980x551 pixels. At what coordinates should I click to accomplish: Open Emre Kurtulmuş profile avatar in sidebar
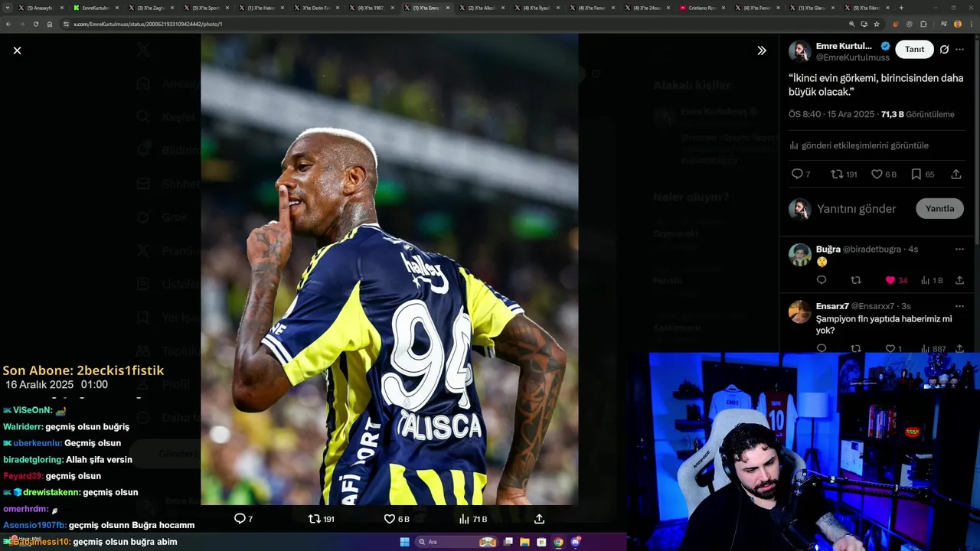click(x=800, y=51)
